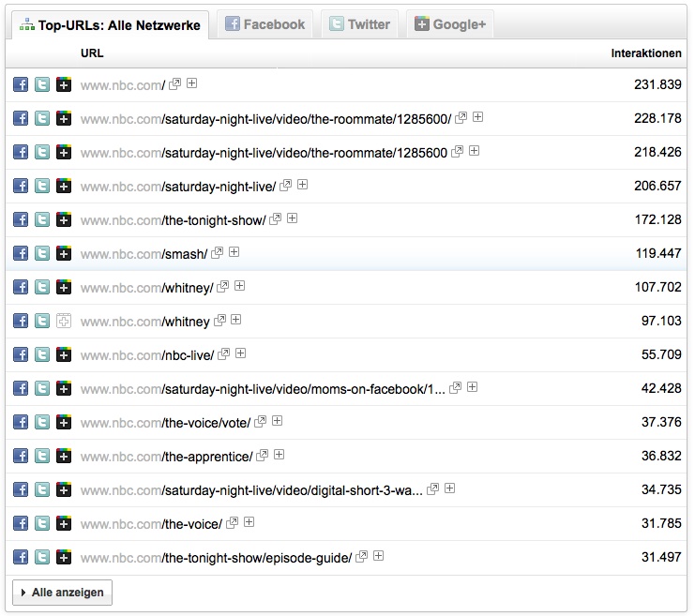Viewport: 695px width, 616px height.
Task: Click Twitter icon in the /smash/ row
Action: 42,253
